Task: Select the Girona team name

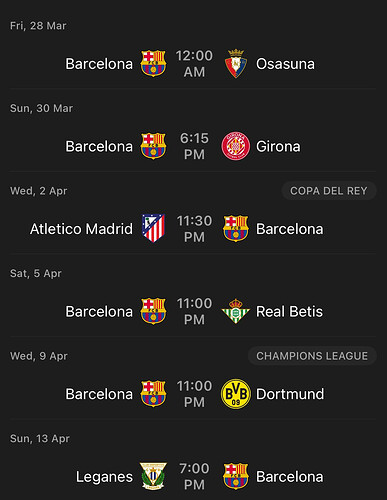Action: (278, 146)
